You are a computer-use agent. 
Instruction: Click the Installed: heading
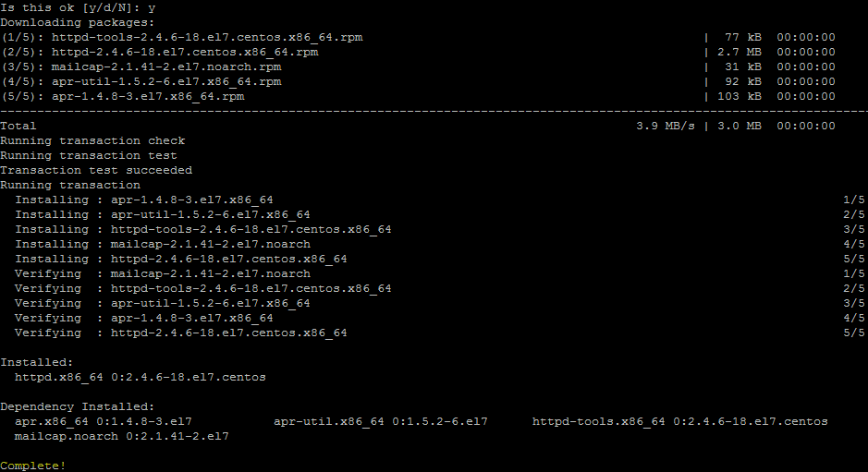37,362
